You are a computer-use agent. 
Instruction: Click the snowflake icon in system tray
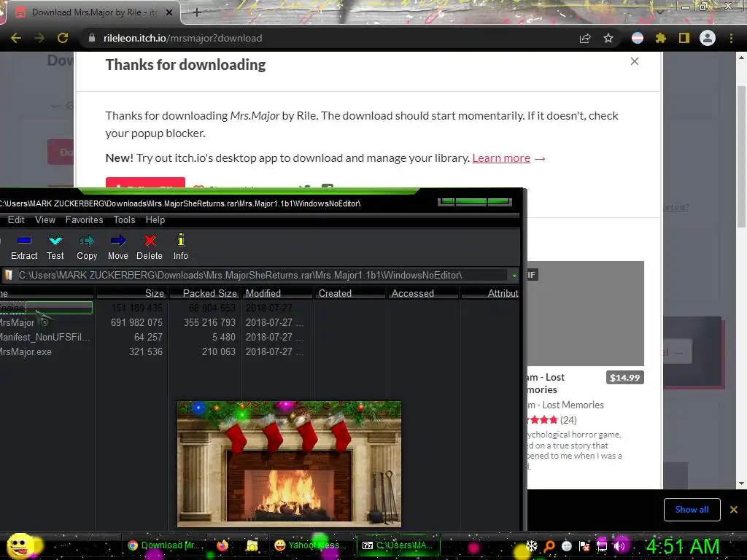tap(531, 545)
